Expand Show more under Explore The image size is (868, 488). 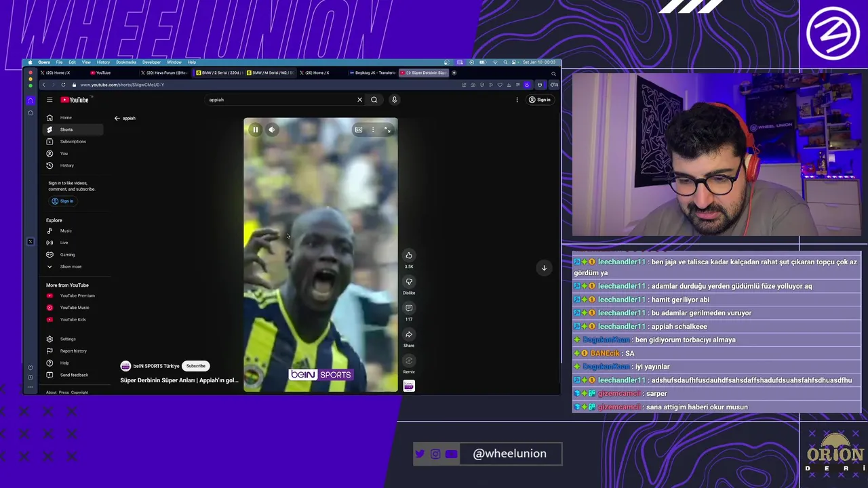(x=72, y=266)
